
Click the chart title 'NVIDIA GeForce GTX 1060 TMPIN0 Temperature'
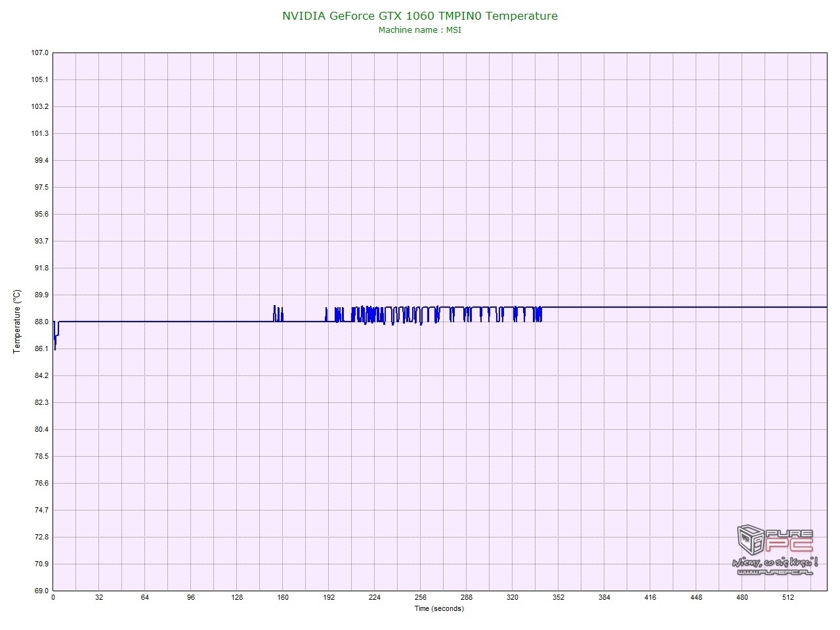[420, 16]
